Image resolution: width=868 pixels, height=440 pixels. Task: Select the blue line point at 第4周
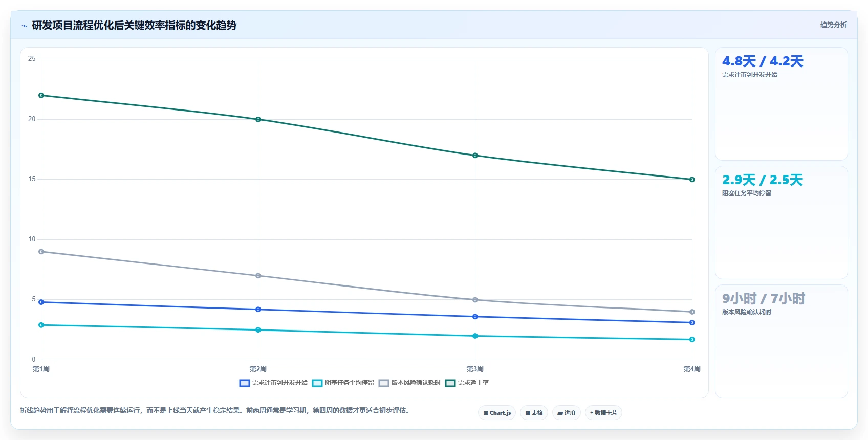coord(692,323)
